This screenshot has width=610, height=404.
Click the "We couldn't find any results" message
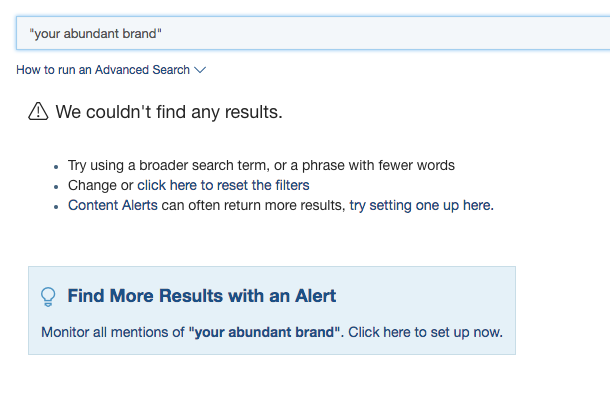coord(169,112)
